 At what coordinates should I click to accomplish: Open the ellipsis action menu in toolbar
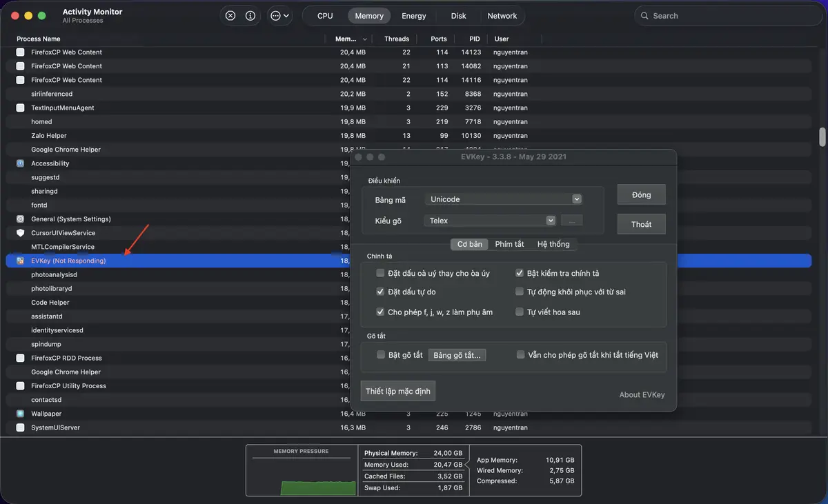pyautogui.click(x=280, y=16)
